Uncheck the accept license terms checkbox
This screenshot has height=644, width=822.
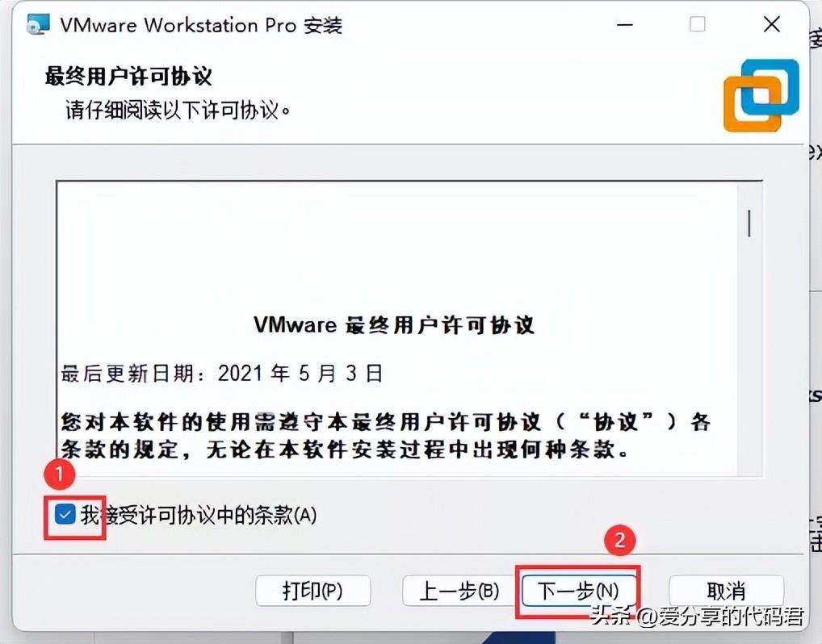tap(65, 515)
